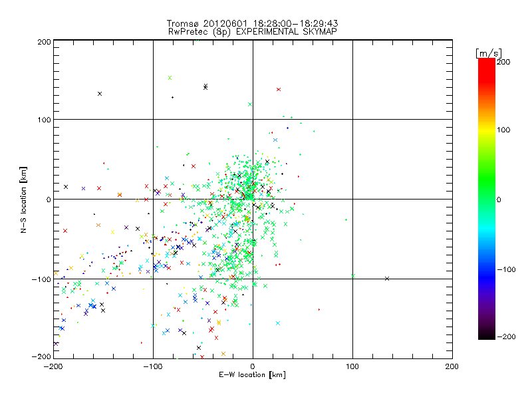532x399 pixels.
Task: Click the x-axis tick label 0
Action: [x=253, y=366]
